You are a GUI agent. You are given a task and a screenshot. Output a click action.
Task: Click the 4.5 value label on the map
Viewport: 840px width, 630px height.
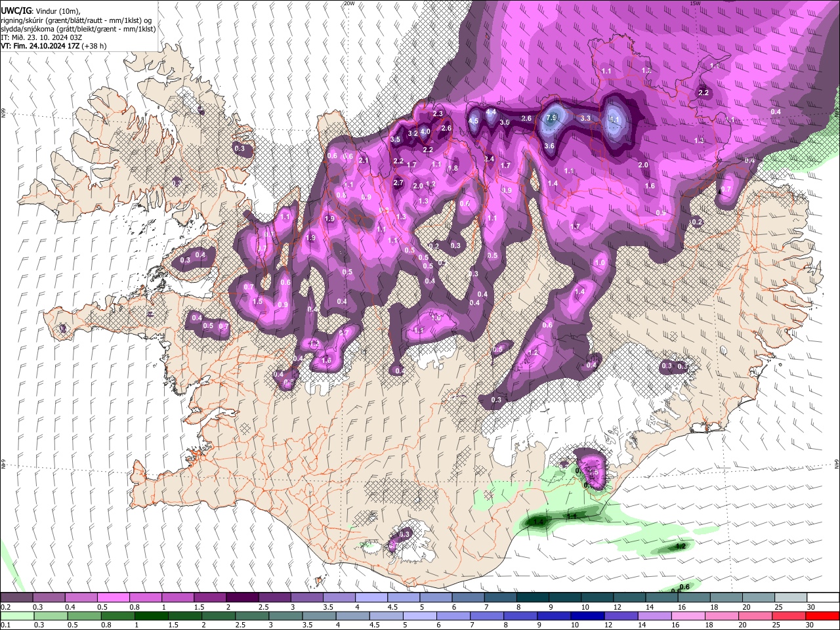(474, 121)
